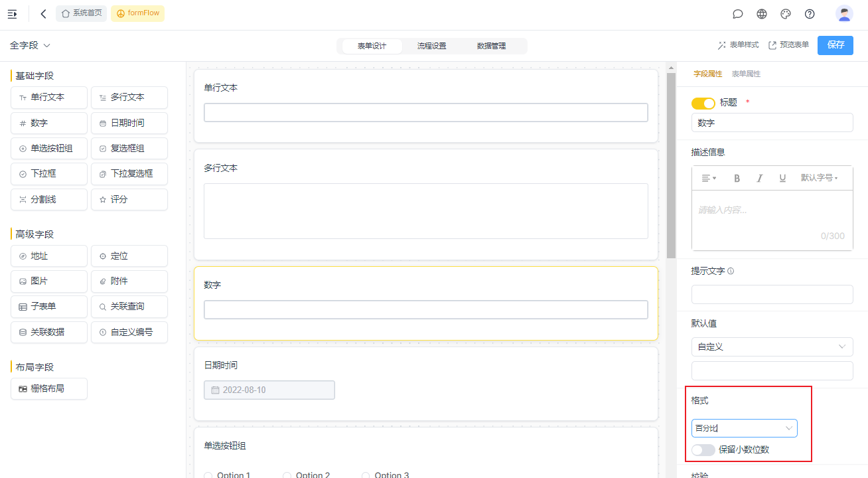This screenshot has width=868, height=478.
Task: Click the 提示文字 info icon
Action: [731, 271]
